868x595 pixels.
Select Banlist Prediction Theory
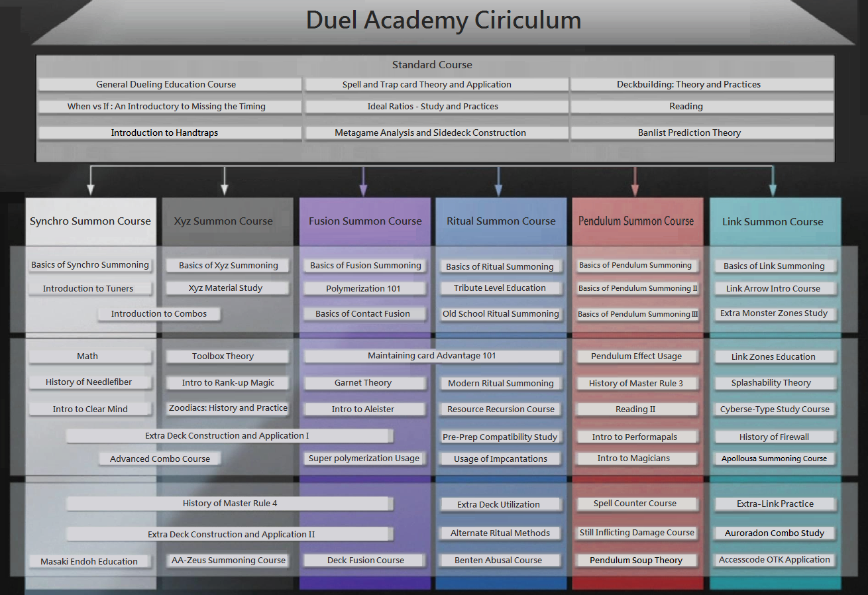(702, 133)
